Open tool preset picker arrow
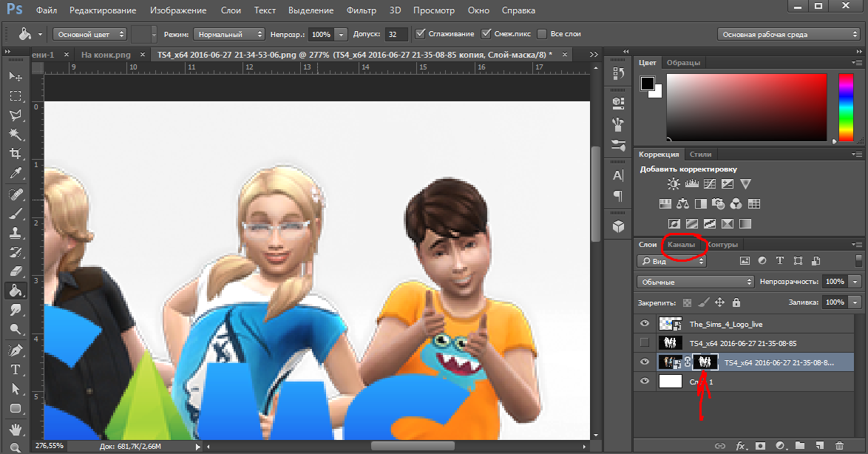The width and height of the screenshot is (868, 454). (40, 34)
